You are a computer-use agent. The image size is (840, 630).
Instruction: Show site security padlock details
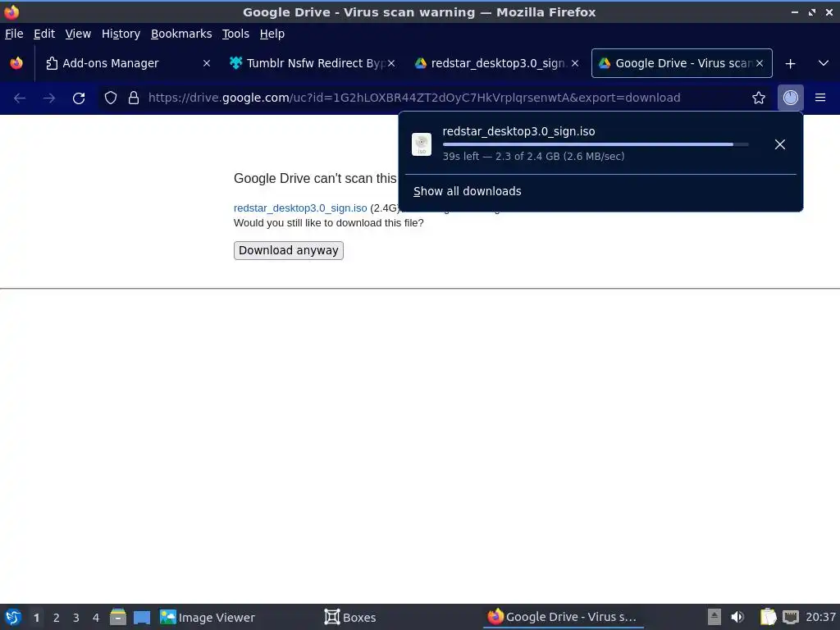coord(134,98)
